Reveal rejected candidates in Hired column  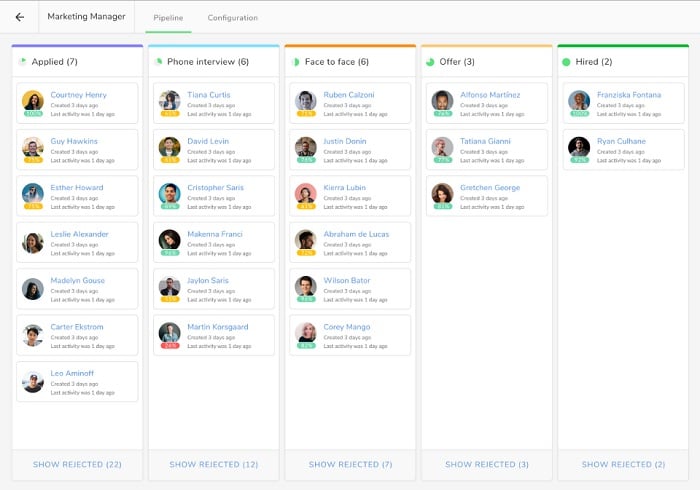(x=623, y=464)
